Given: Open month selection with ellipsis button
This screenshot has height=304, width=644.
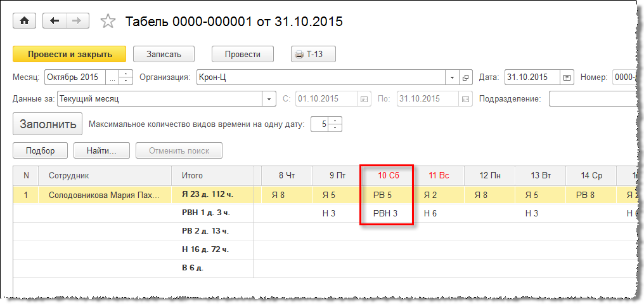Looking at the screenshot, I should coord(113,77).
